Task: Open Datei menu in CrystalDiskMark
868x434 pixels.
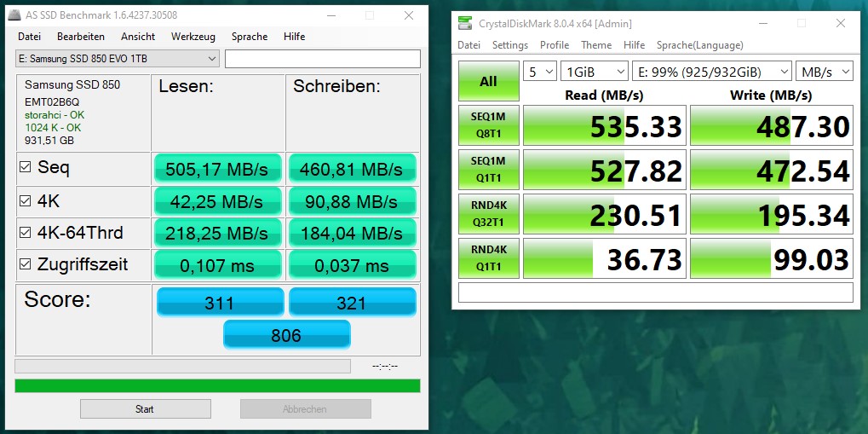Action: click(468, 45)
